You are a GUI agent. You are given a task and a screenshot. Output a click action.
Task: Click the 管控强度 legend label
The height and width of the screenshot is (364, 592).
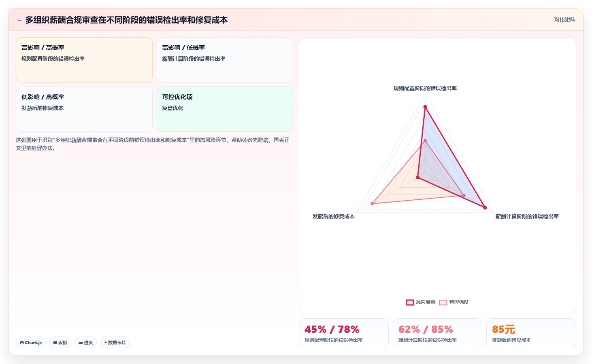(x=459, y=302)
